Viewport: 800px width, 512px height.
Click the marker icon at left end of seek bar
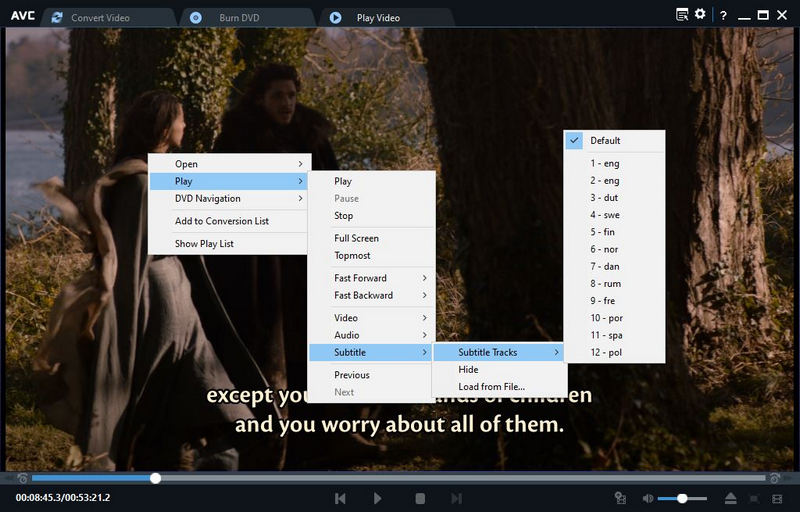pos(22,478)
